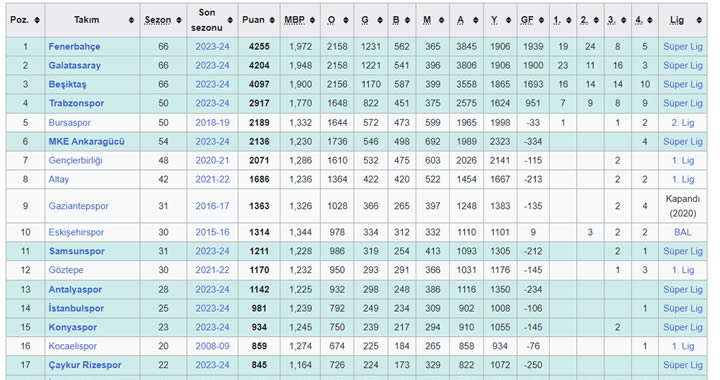Screen dimensions: 720x380
Task: Follow the BAL league link for Eskişehirspor
Action: point(682,232)
